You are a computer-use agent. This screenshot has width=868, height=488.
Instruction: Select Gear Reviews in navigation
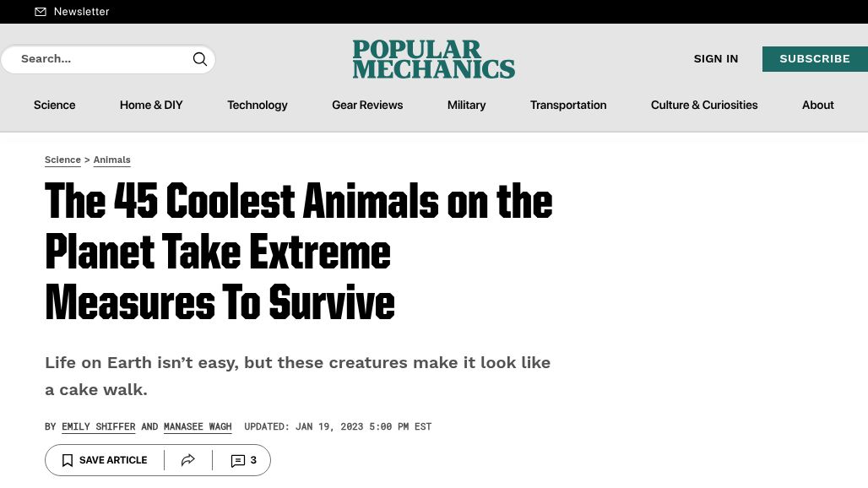pyautogui.click(x=367, y=105)
